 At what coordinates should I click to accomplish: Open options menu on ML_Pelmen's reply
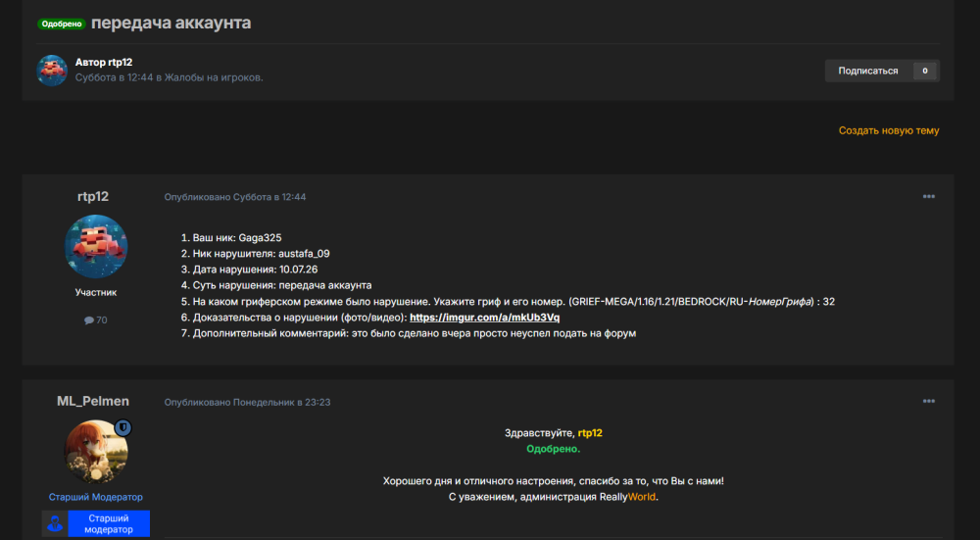929,401
